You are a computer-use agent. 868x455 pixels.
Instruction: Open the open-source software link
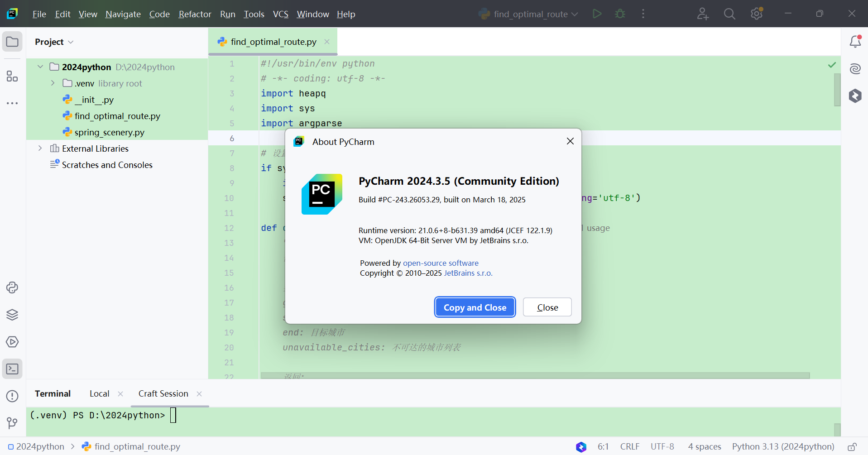(441, 263)
